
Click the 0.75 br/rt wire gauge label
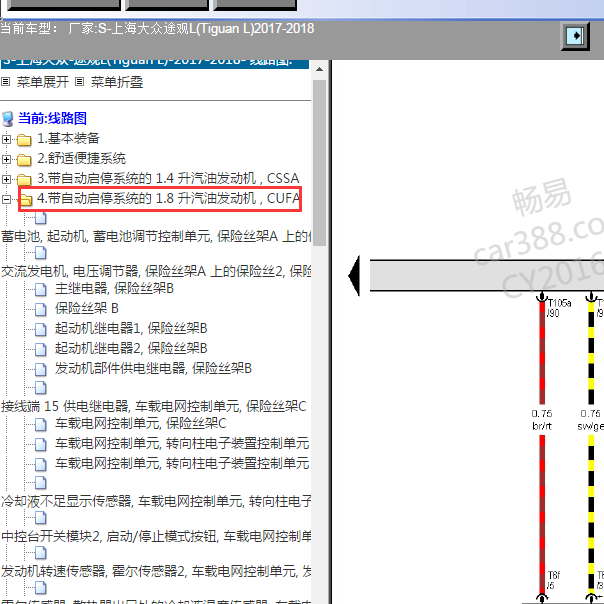[542, 420]
